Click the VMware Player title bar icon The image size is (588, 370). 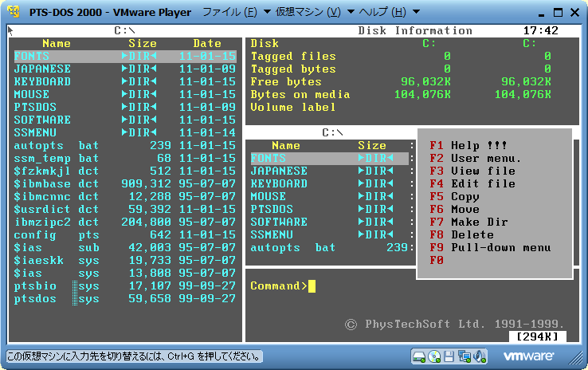coord(14,12)
